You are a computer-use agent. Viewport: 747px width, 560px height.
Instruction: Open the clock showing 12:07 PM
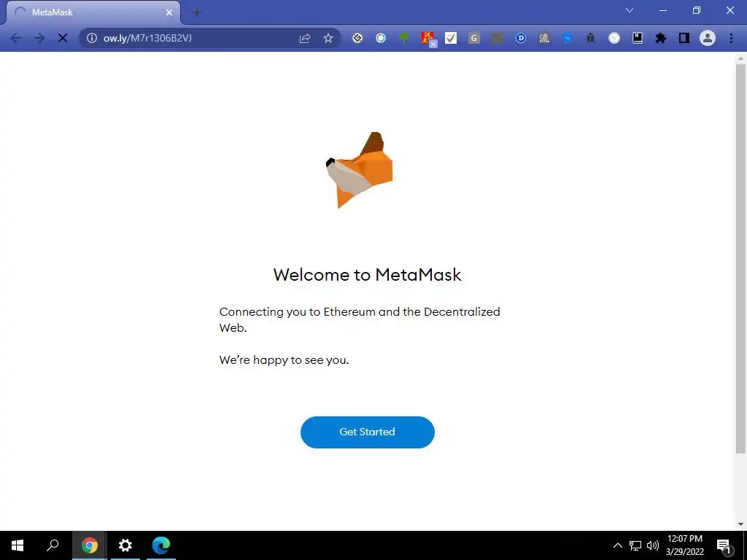(x=684, y=545)
